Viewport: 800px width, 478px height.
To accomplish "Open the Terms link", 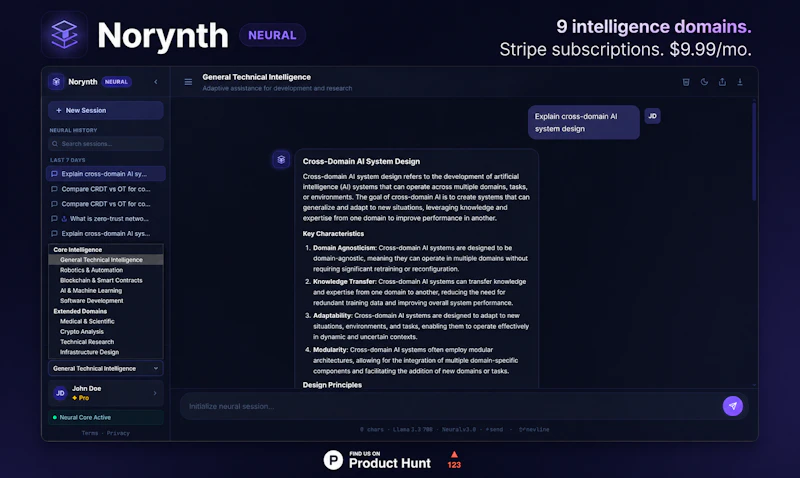I will point(90,433).
